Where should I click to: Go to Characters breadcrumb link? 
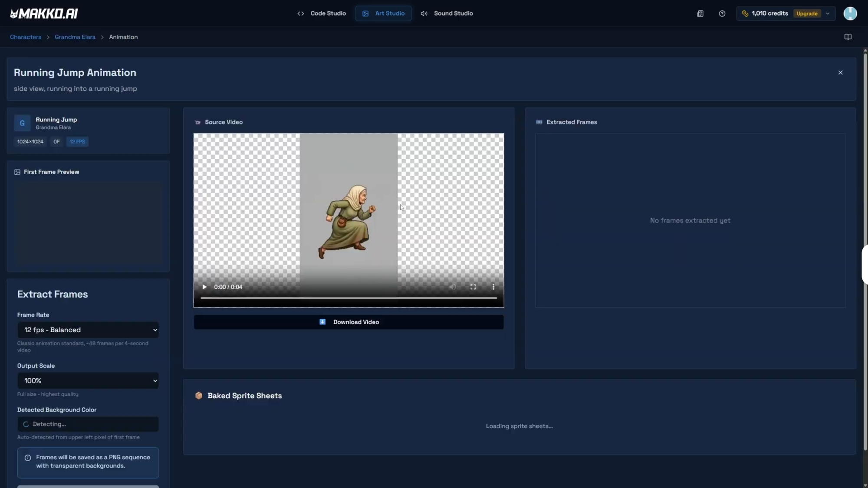point(26,37)
